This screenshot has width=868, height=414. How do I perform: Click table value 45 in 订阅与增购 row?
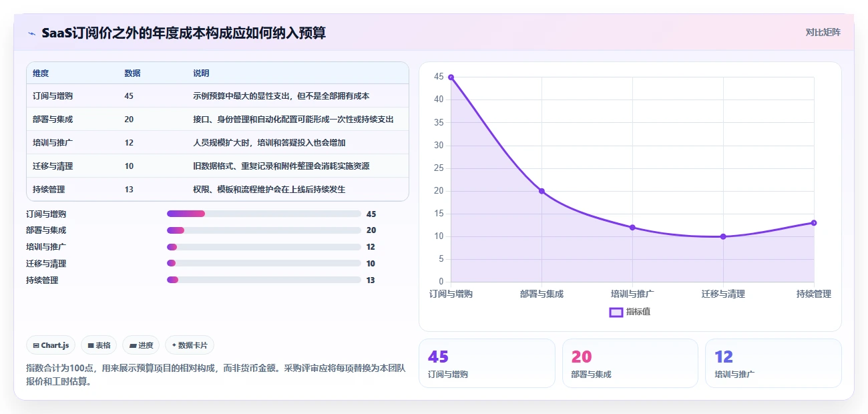coord(129,96)
